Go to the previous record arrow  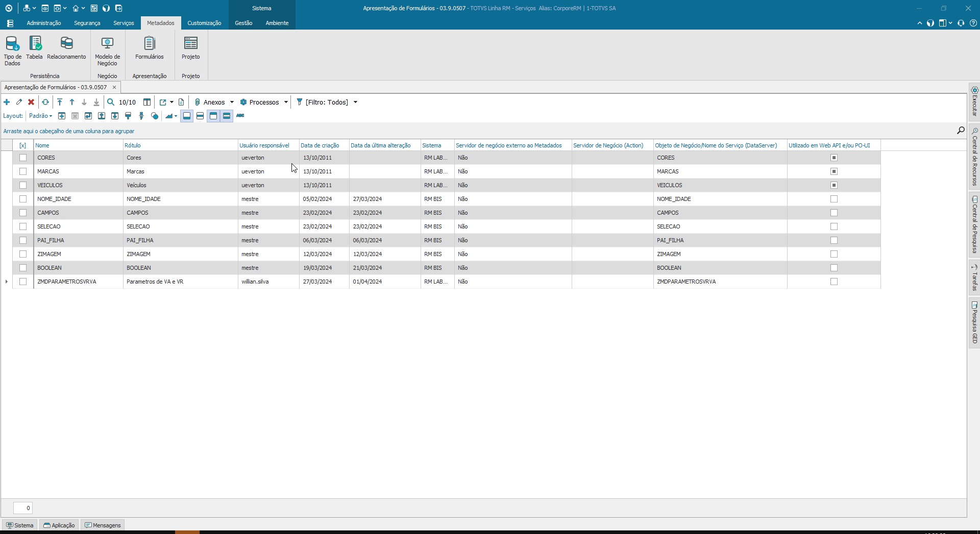[72, 102]
